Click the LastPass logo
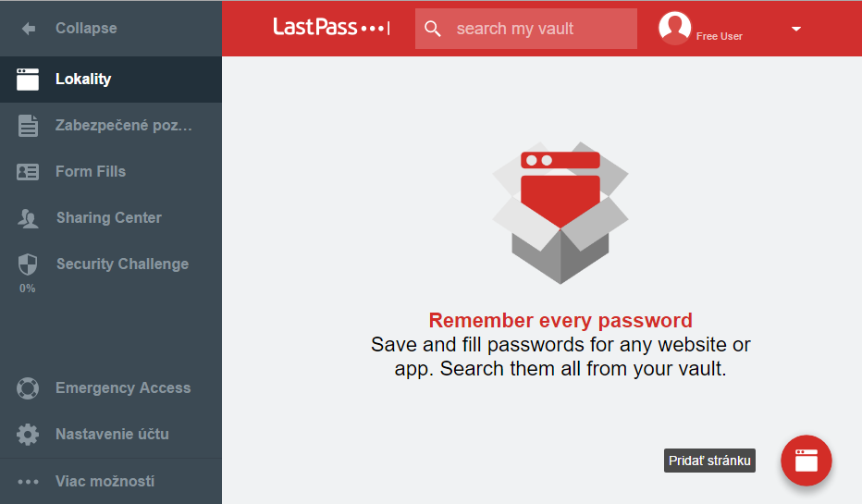This screenshot has width=862, height=504. point(330,28)
